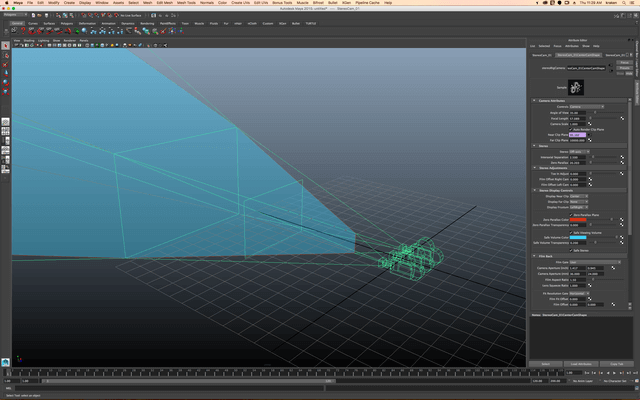Click the map button beside Far Clip Plane
The image size is (640, 400).
(x=589, y=140)
